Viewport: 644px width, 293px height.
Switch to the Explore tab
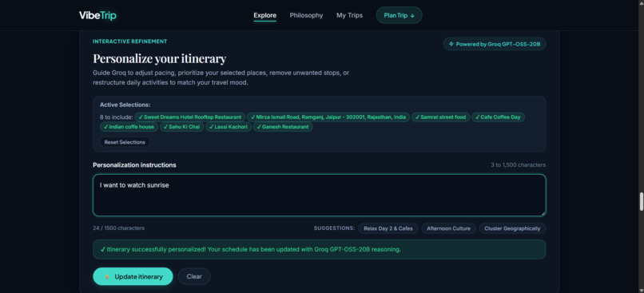265,16
